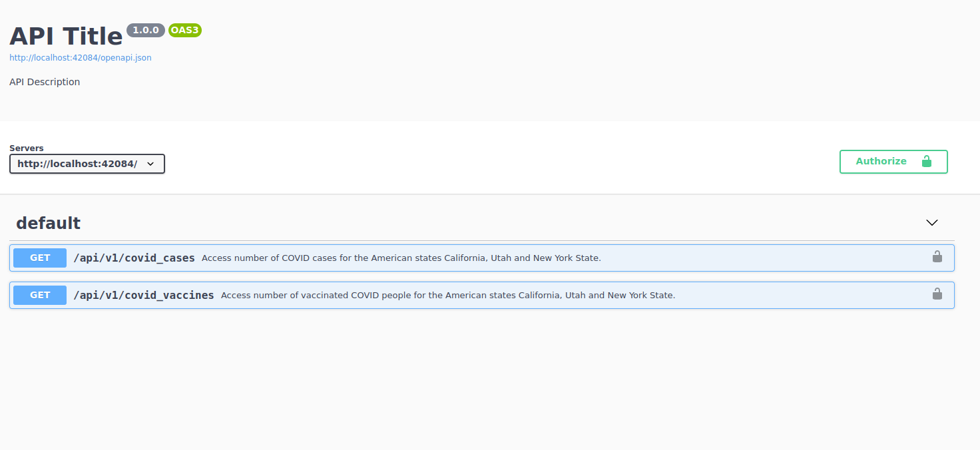Screen dimensions: 980x450
Task: Click the default tag heading
Action: click(x=48, y=223)
